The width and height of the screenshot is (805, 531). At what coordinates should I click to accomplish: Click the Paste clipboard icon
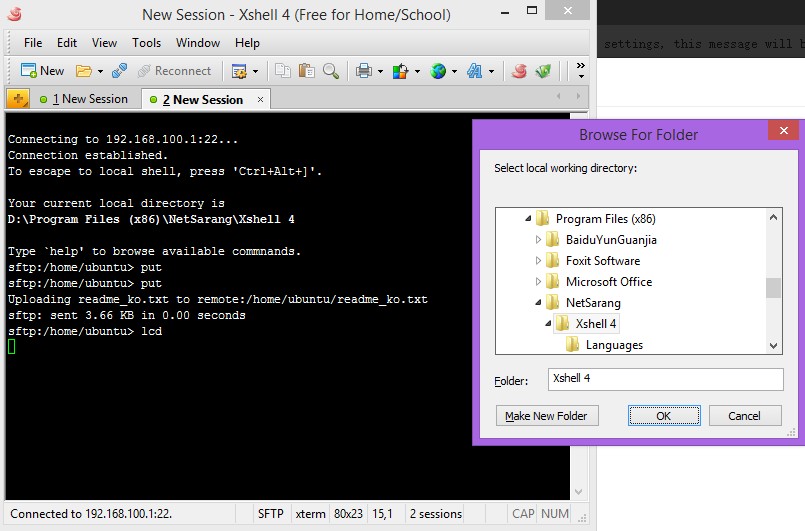306,70
